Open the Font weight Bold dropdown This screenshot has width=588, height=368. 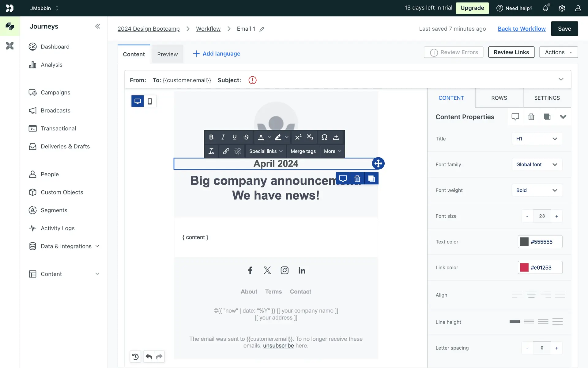coord(537,190)
